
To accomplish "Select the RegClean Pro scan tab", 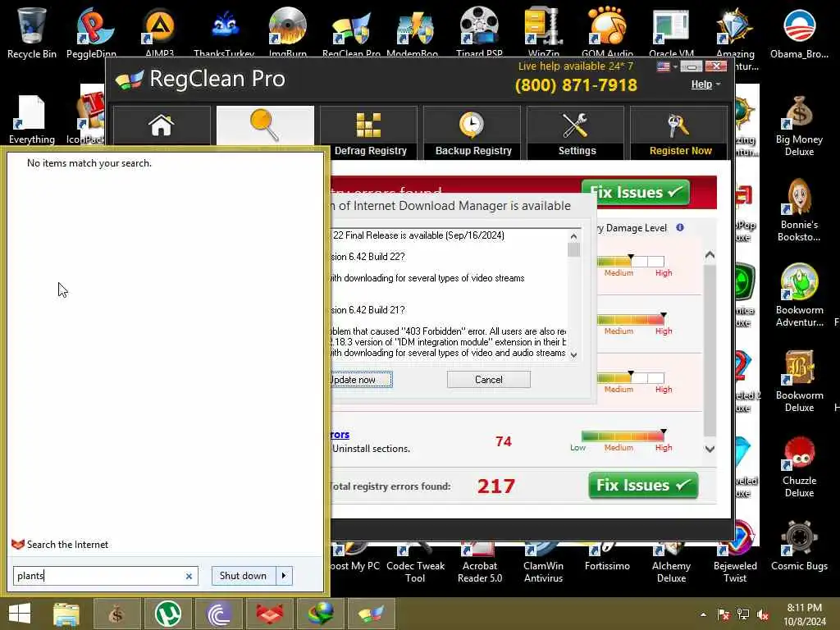I will tap(265, 126).
